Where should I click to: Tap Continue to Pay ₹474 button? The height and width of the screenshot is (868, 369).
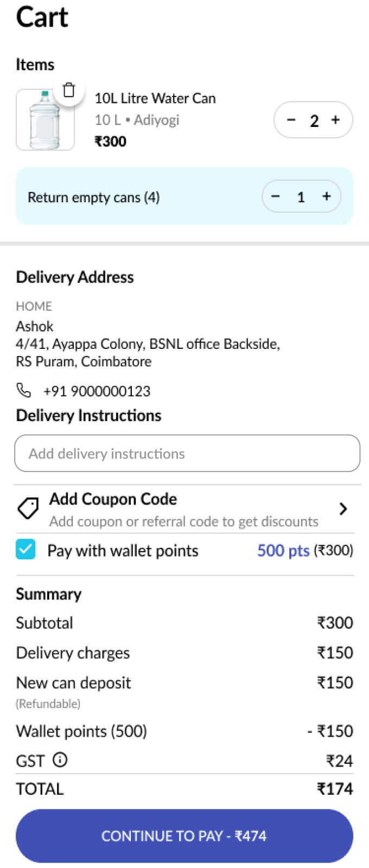pyautogui.click(x=184, y=836)
